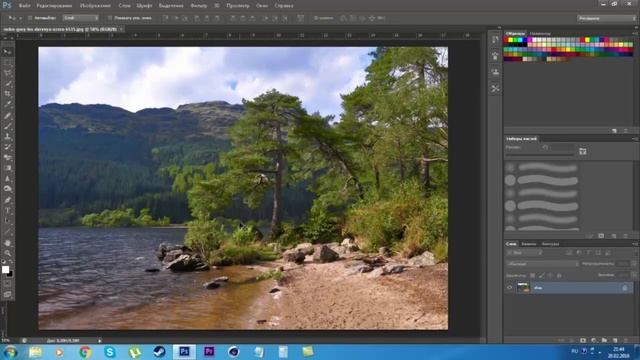Select the Quick Selection tool
Image resolution: width=640 pixels, height=360 pixels.
[x=7, y=83]
